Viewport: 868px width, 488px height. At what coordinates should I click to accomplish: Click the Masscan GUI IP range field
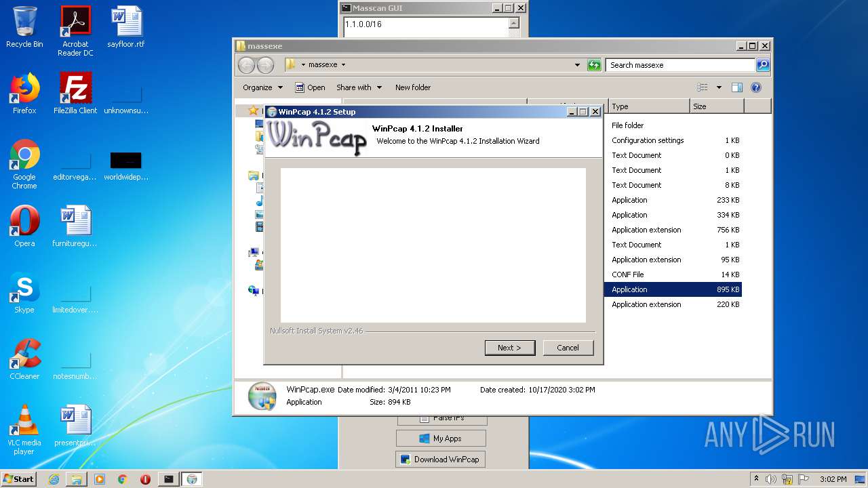point(426,26)
